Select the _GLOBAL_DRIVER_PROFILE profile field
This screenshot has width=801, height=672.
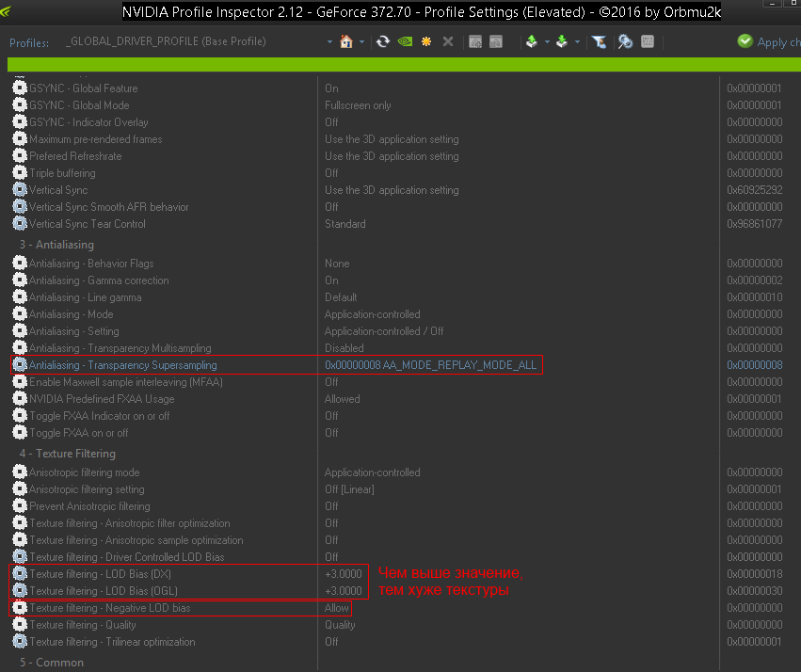pos(194,41)
